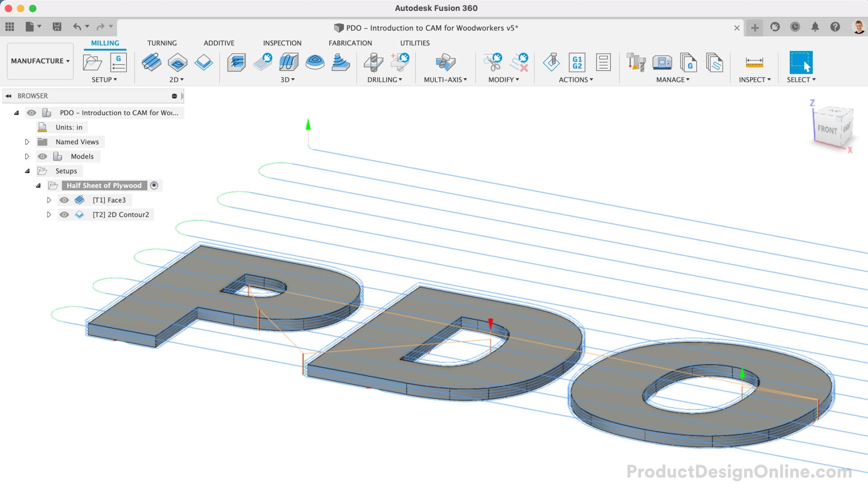Screen dimensions: 868x488
Task: Select the 3D Adaptive Clearing icon
Action: 236,62
